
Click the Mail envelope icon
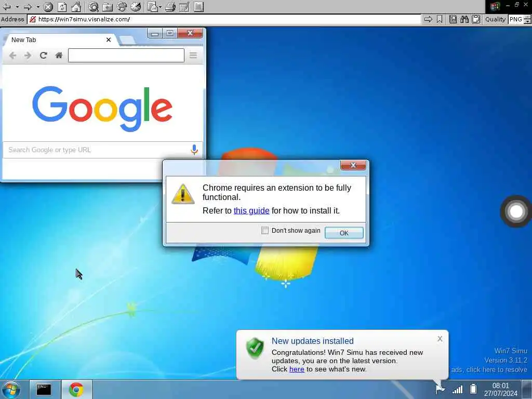pos(153,7)
